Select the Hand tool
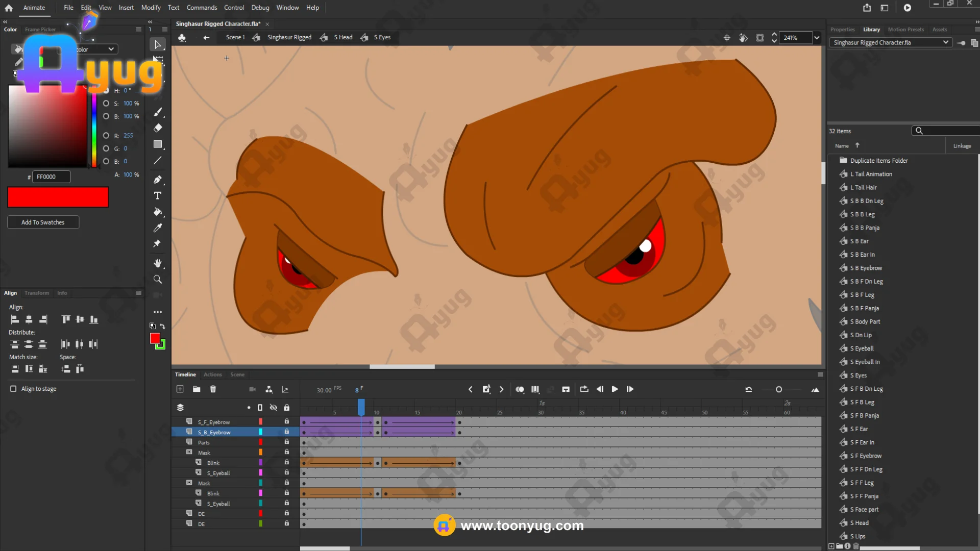This screenshot has width=980, height=551. pos(158,263)
